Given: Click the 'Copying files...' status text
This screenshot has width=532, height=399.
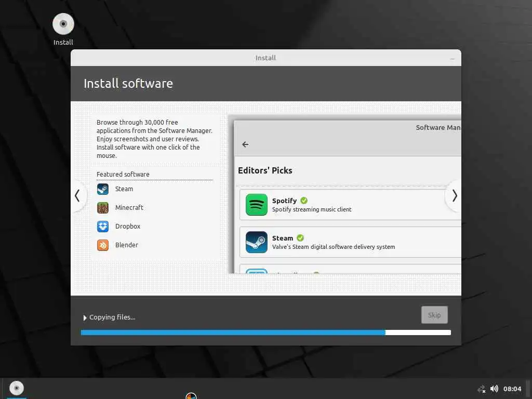Looking at the screenshot, I should point(112,317).
